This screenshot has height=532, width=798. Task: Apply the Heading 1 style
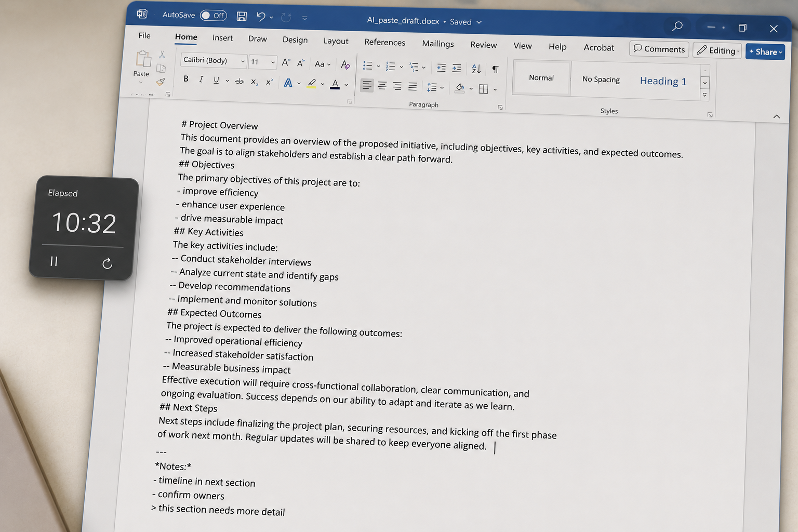(663, 81)
